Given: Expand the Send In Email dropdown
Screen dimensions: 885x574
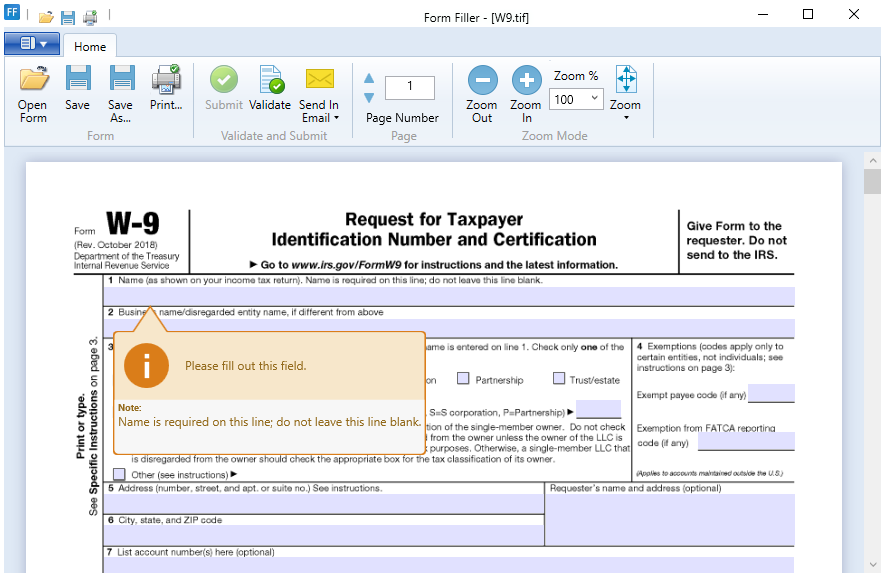Looking at the screenshot, I should coord(336,118).
